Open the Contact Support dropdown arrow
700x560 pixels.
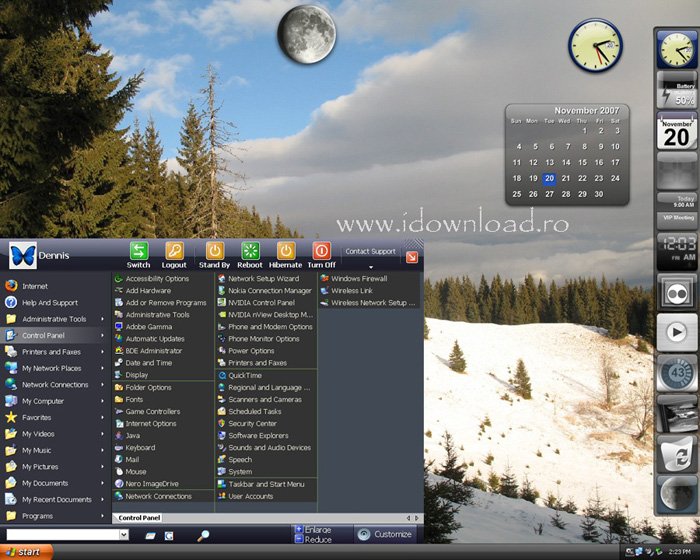pos(371,267)
